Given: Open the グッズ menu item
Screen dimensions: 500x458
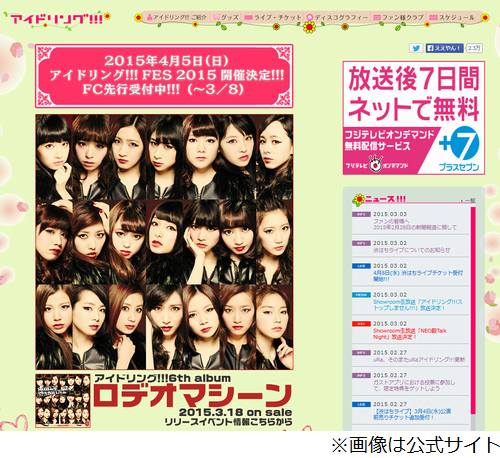Looking at the screenshot, I should [x=226, y=17].
